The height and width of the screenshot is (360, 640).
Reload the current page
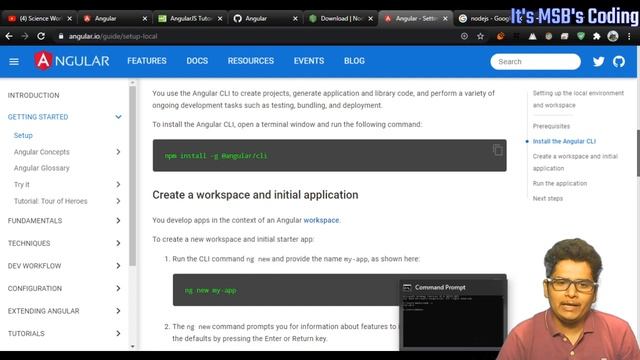click(41, 36)
